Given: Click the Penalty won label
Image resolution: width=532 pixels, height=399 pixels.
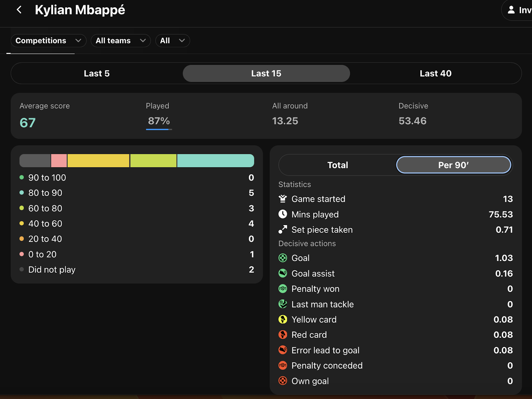Looking at the screenshot, I should coord(316,289).
